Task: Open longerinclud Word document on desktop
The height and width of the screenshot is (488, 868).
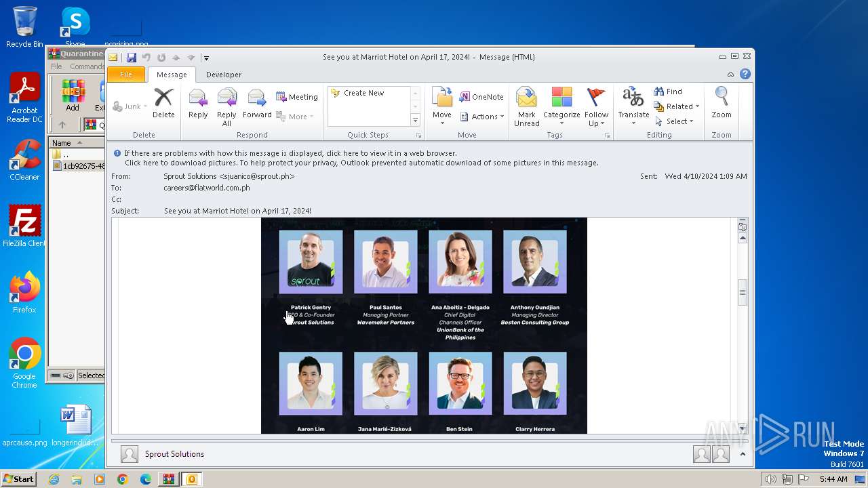Action: 75,426
